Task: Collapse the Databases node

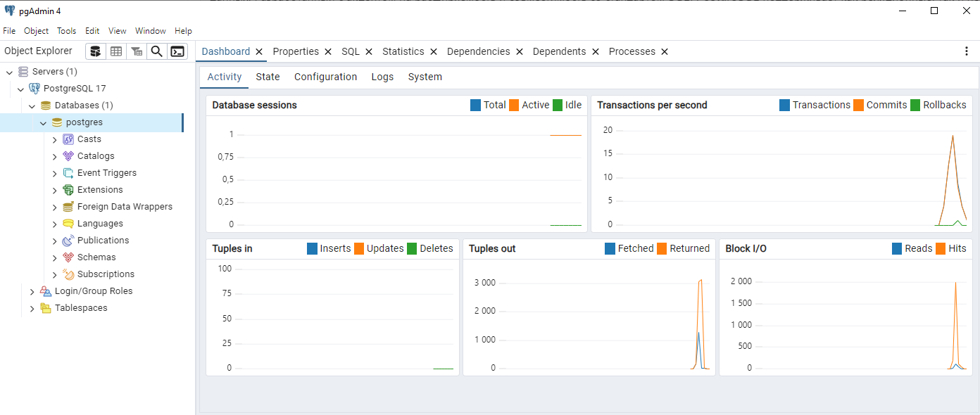Action: pos(32,106)
